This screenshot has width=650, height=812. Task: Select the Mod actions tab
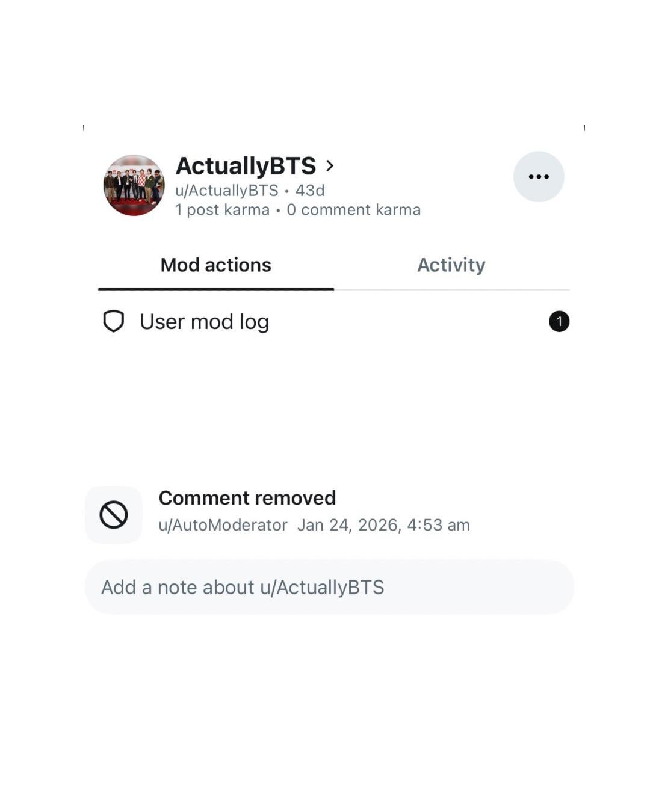[x=215, y=265]
